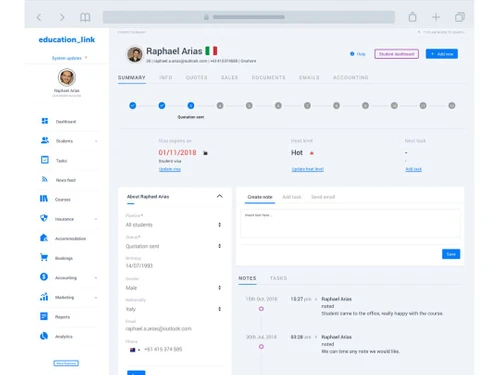Click the browser address bar

(x=249, y=17)
